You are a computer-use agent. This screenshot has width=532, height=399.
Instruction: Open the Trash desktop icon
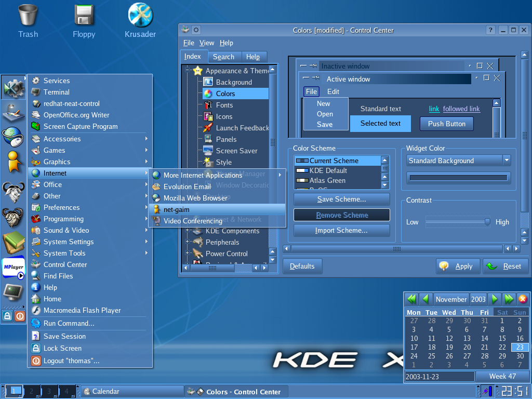(28, 21)
